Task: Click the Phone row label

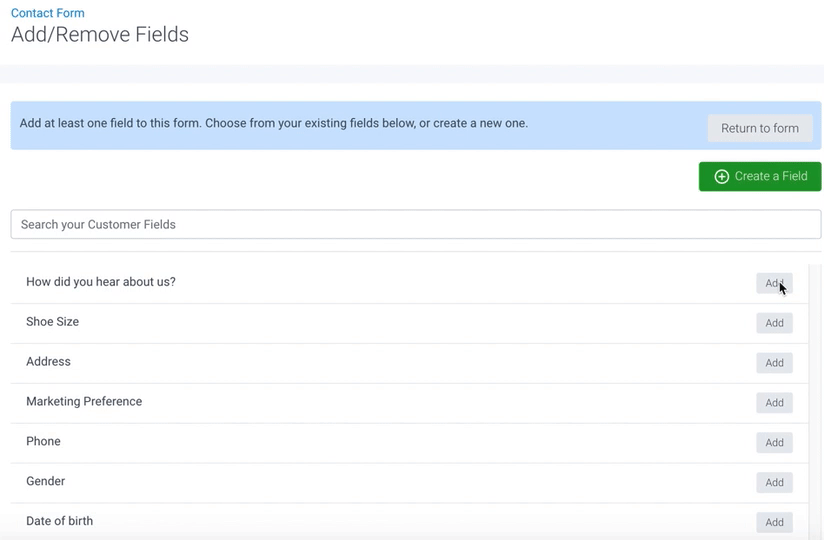Action: pos(43,442)
